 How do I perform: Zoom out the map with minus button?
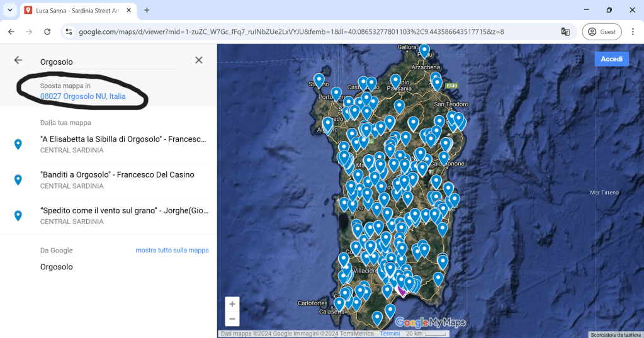[232, 319]
